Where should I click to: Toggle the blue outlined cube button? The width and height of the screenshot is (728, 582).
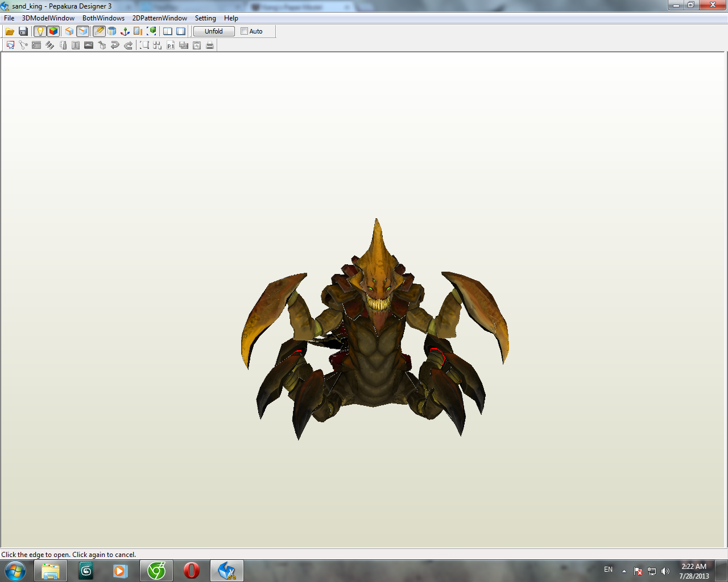tap(83, 31)
